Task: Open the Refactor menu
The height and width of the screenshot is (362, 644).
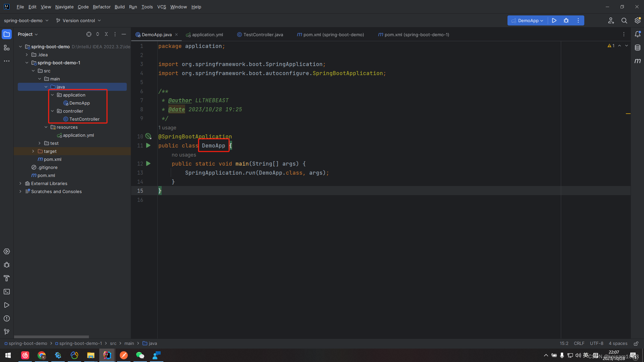Action: tap(102, 7)
